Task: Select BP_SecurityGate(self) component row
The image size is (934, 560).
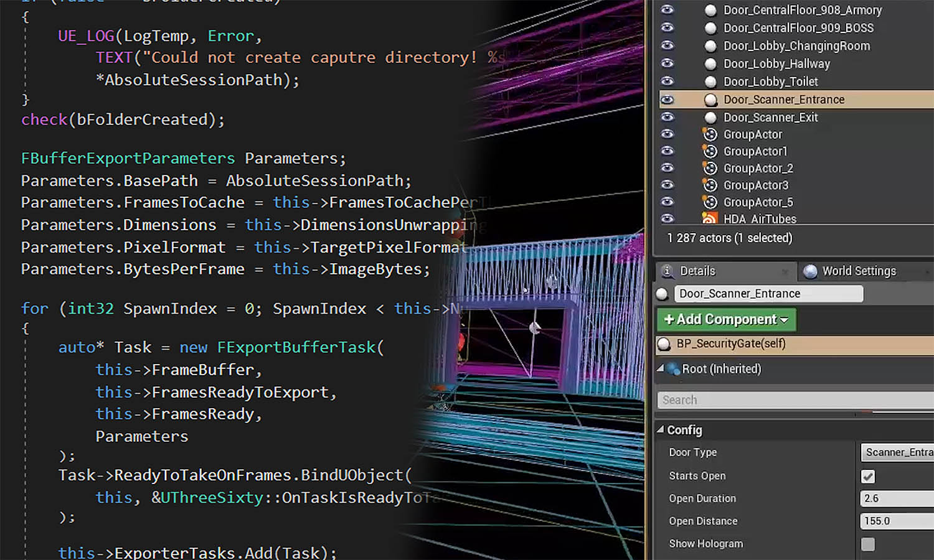Action: (x=795, y=343)
